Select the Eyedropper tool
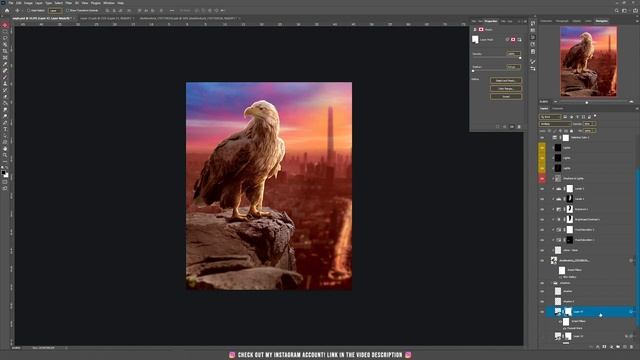Screen dimensions: 640x360 5,64
